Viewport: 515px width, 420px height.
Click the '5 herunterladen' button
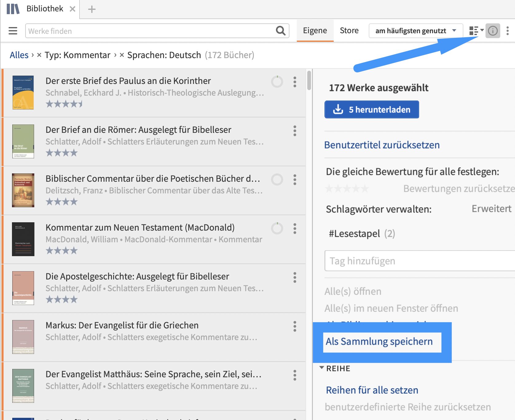point(372,109)
